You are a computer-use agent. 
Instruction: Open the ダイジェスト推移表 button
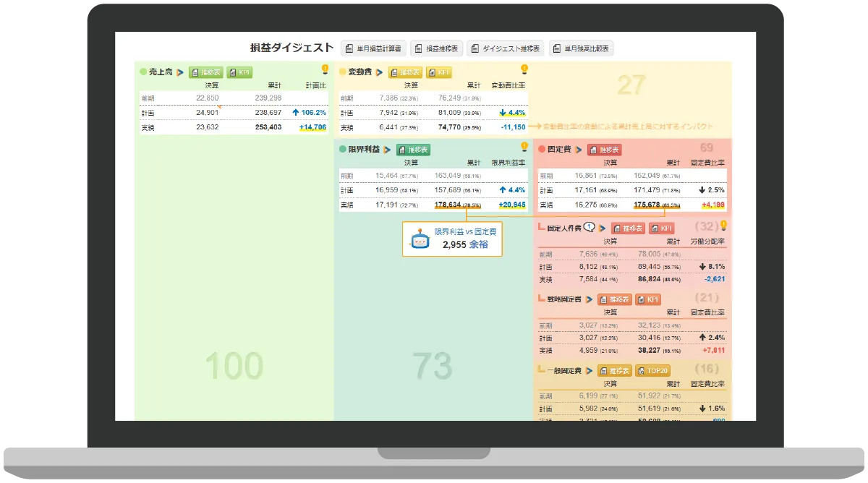506,48
